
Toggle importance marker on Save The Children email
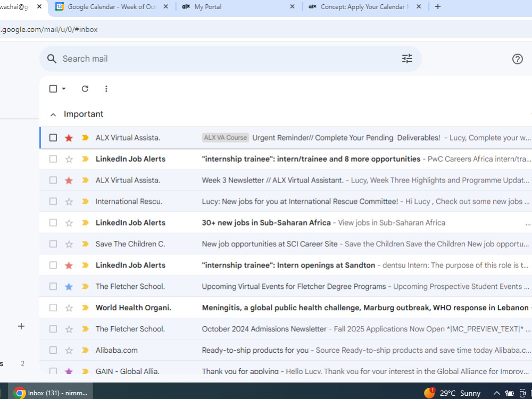pos(85,244)
